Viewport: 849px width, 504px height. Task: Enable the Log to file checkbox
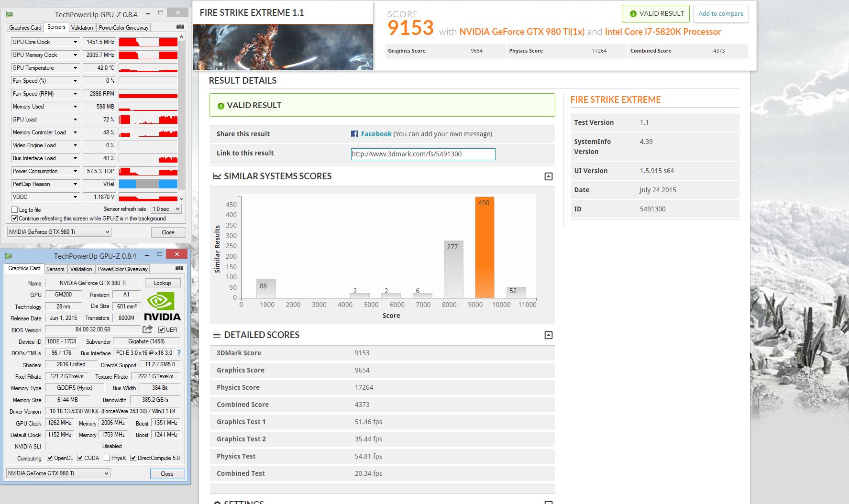tap(15, 209)
